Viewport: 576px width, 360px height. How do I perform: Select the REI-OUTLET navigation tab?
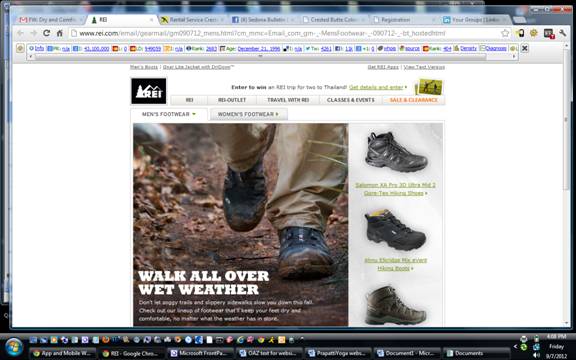coord(232,100)
